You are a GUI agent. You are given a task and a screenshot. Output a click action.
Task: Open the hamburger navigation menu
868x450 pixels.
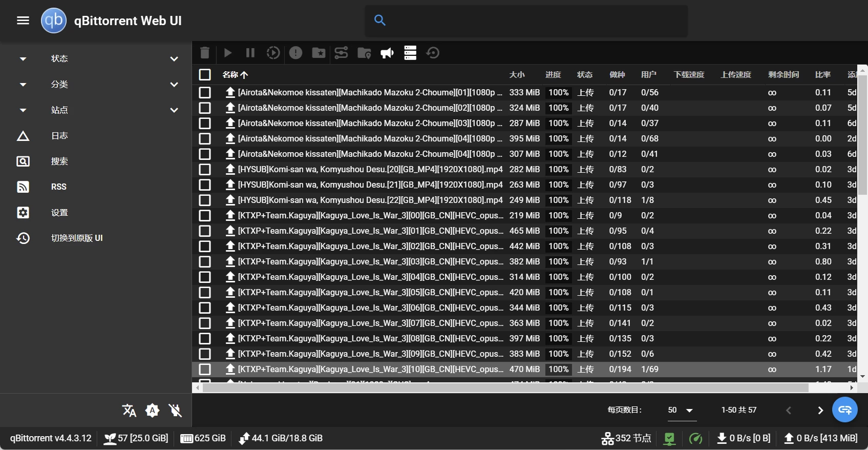(23, 21)
